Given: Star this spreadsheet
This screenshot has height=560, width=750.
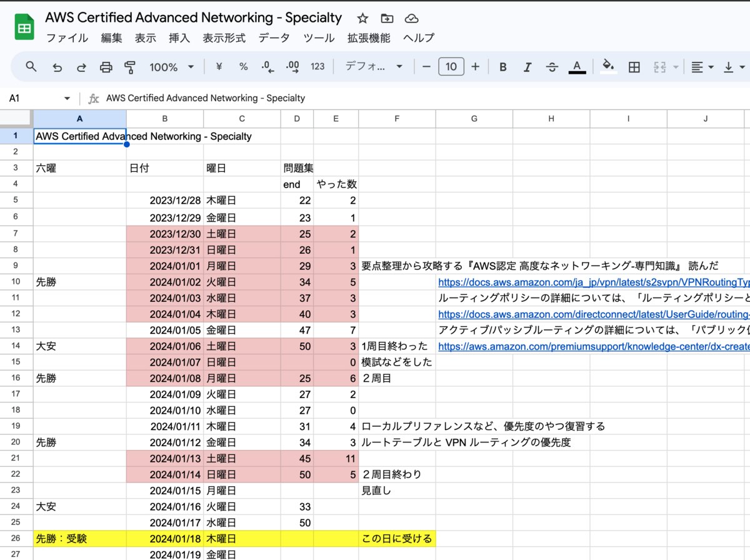Looking at the screenshot, I should 362,18.
